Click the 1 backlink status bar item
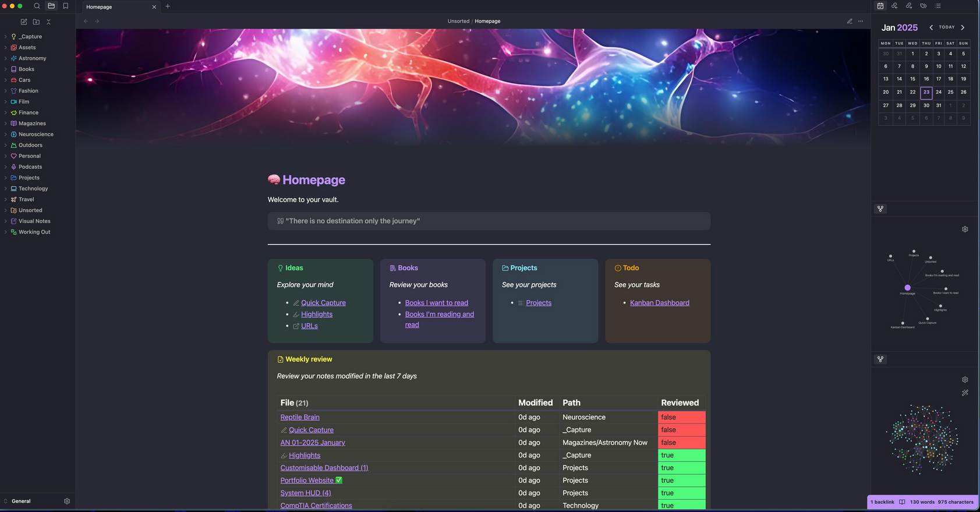The width and height of the screenshot is (980, 512). pos(882,502)
